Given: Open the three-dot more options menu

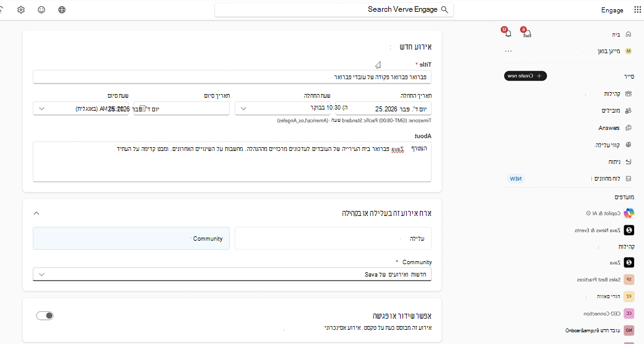Looking at the screenshot, I should 508,51.
